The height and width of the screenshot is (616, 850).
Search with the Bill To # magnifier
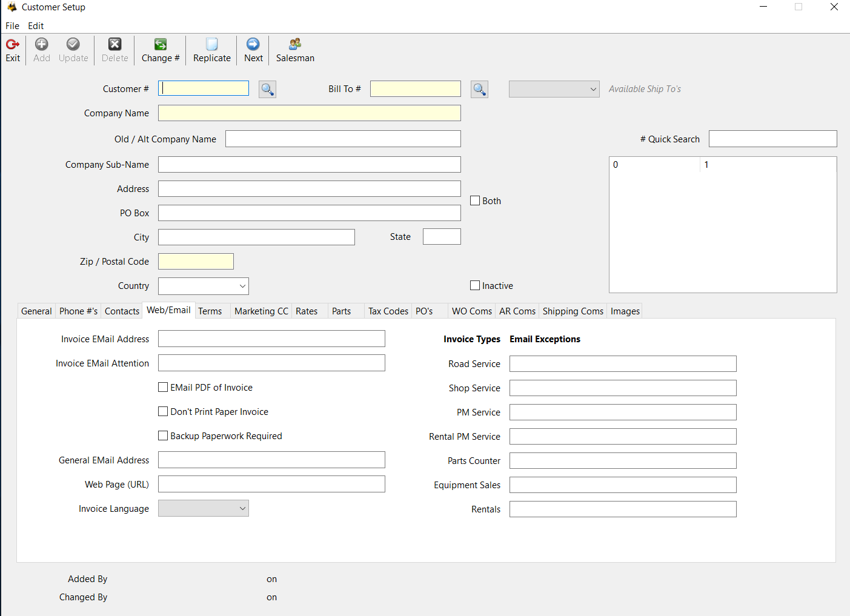coord(479,89)
